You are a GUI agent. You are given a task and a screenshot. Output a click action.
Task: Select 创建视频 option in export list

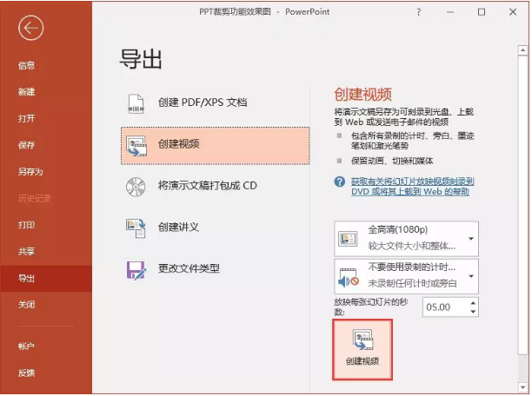click(215, 146)
